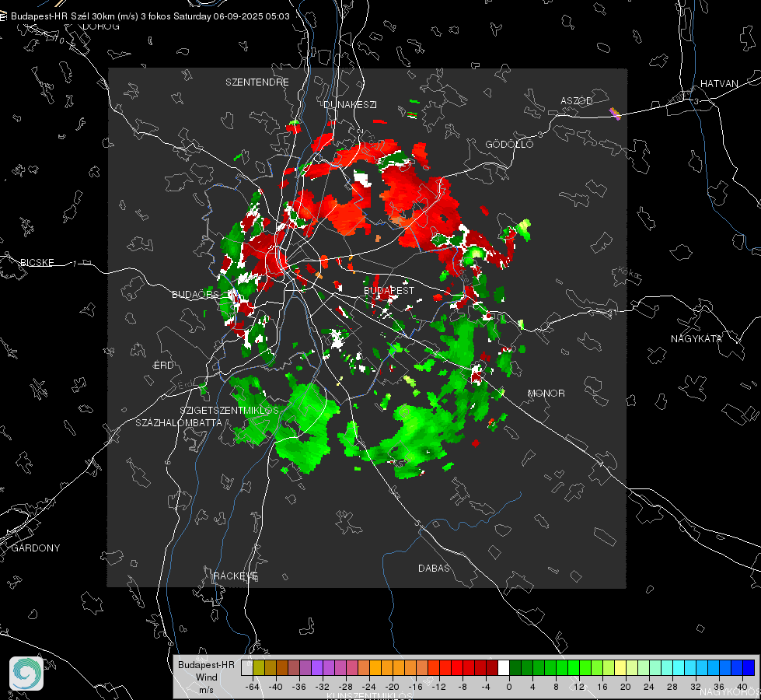Image resolution: width=761 pixels, height=700 pixels.
Task: Click the DUNAKESZI map label
Action: click(350, 104)
